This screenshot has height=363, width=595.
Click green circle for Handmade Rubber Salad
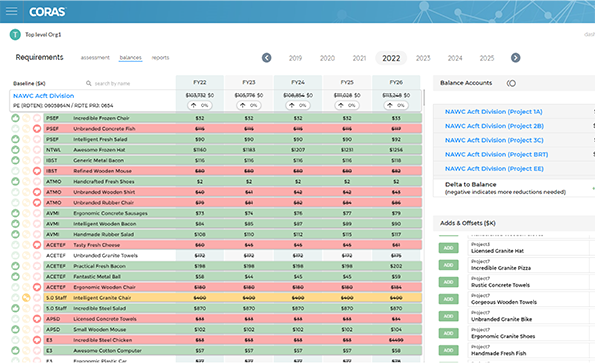click(15, 234)
